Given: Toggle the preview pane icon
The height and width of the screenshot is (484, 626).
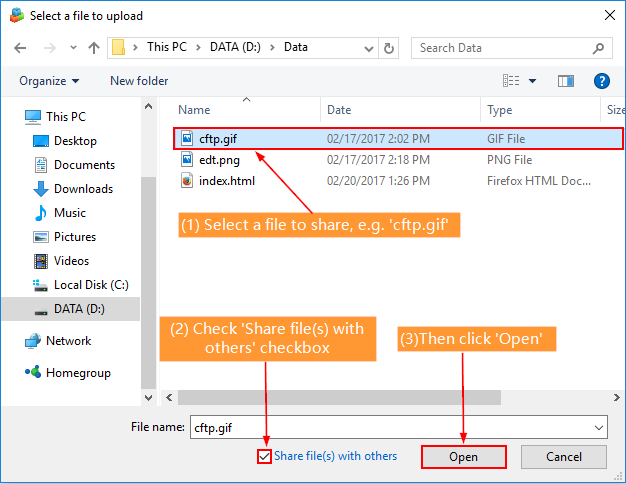Looking at the screenshot, I should pyautogui.click(x=566, y=81).
